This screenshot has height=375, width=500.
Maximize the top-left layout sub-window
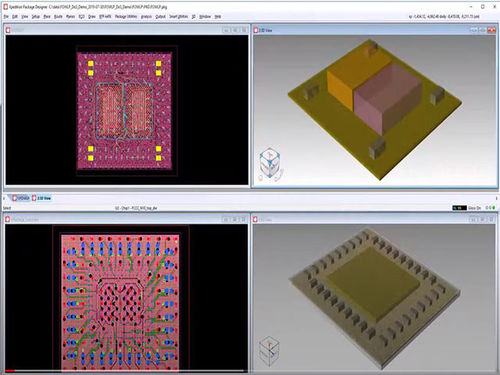[x=235, y=30]
